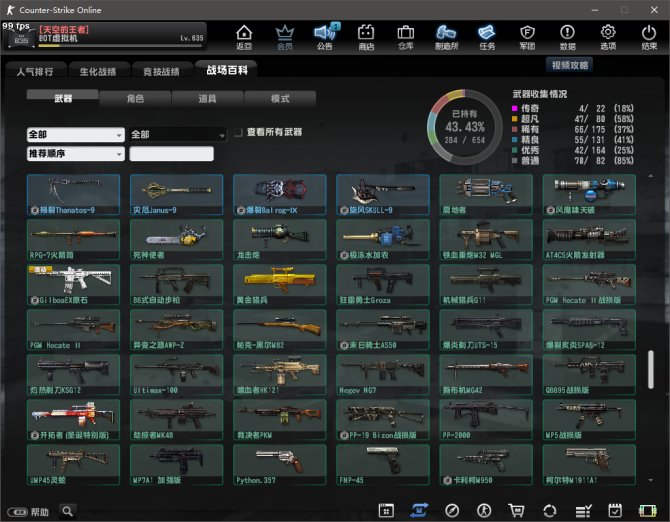Screen dimensions: 670x522
Task: Click the scroll down arrow of weapon list
Action: pos(651,481)
